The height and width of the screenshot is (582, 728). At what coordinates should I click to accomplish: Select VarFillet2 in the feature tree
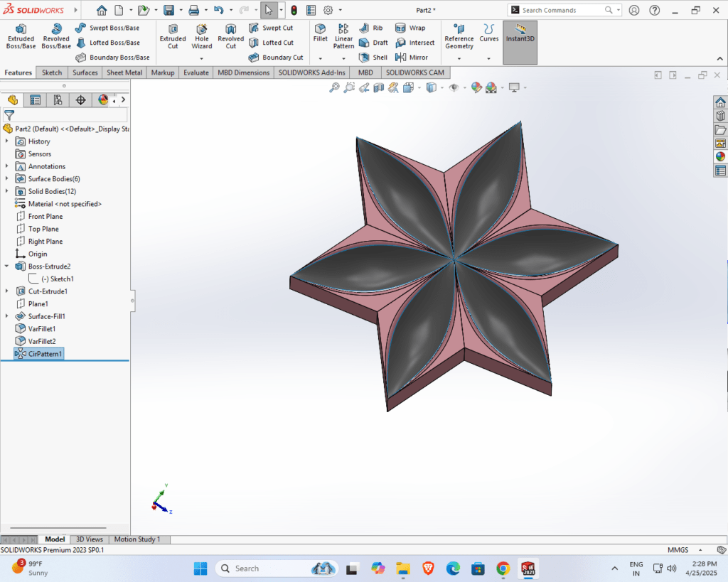click(x=41, y=341)
